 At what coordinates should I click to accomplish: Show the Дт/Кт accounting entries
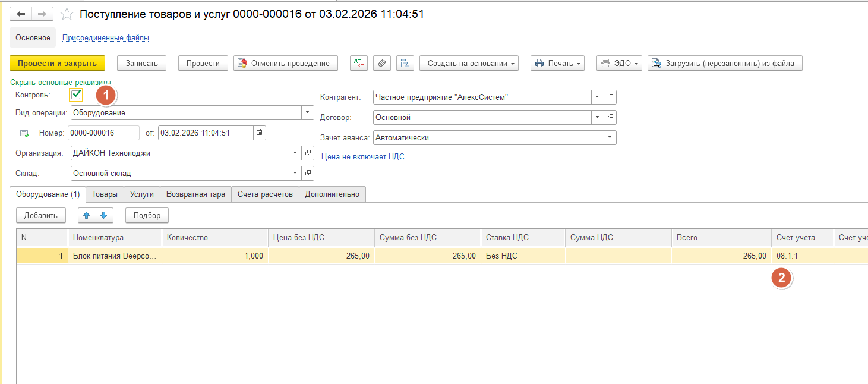coord(359,63)
